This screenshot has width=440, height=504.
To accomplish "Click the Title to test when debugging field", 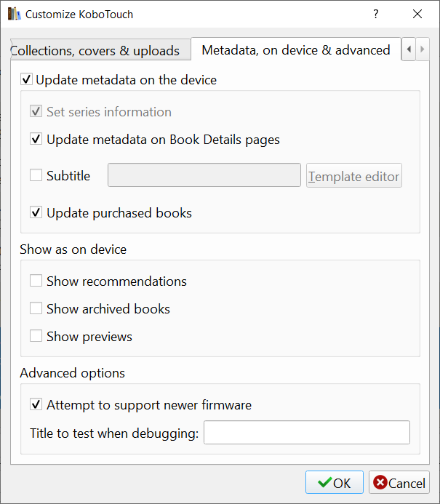I will pyautogui.click(x=306, y=433).
